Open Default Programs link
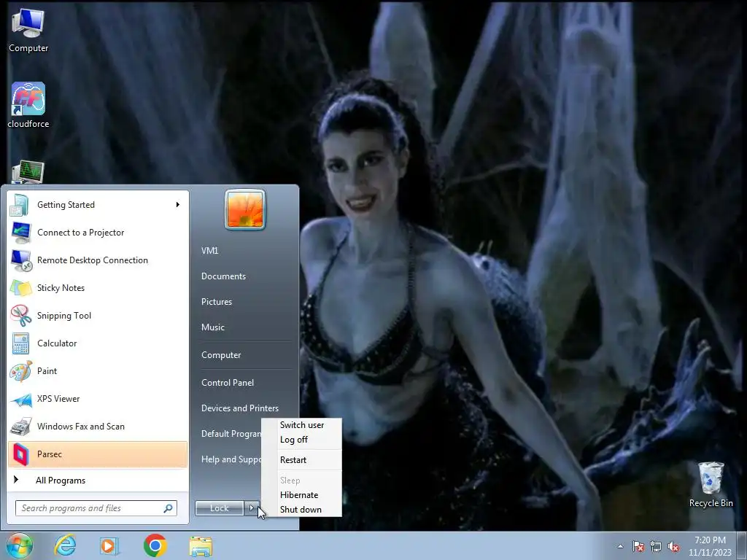 coord(231,434)
